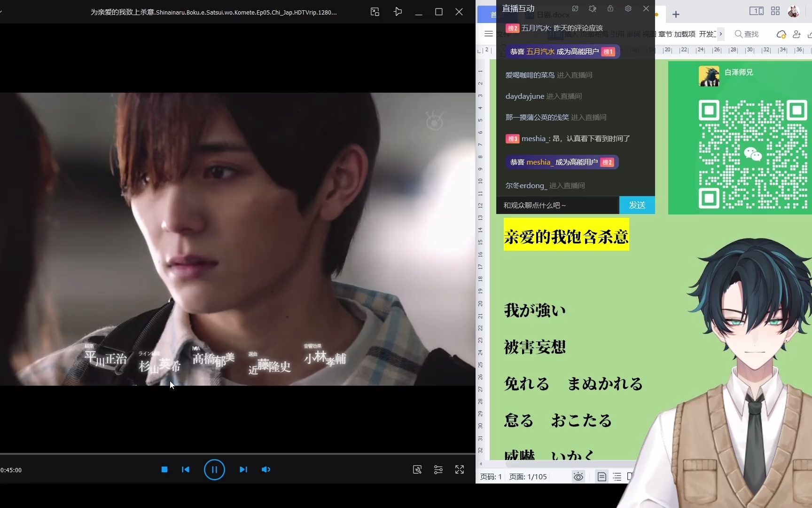Click the 白泽师兄 avatar above the QR code
Viewport: 812px width, 508px height.
tap(709, 76)
